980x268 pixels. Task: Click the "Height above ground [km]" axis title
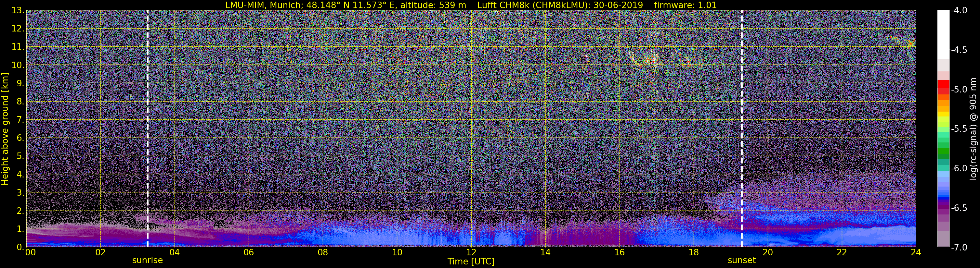pos(5,129)
